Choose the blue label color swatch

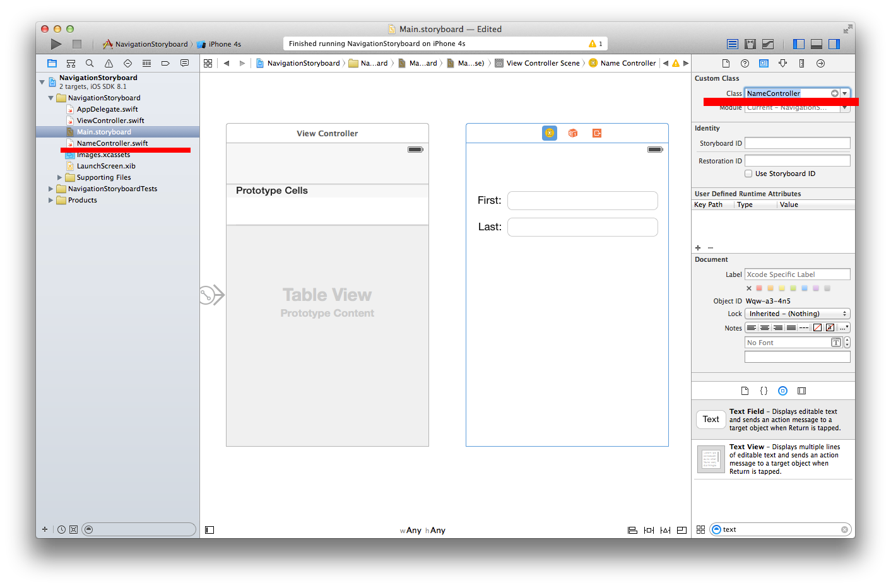(805, 288)
